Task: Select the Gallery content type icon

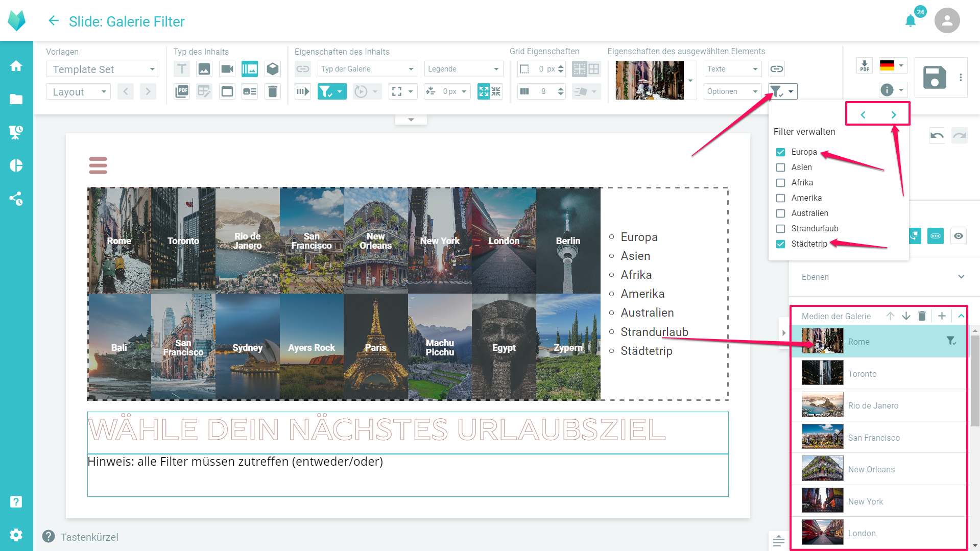Action: tap(250, 69)
